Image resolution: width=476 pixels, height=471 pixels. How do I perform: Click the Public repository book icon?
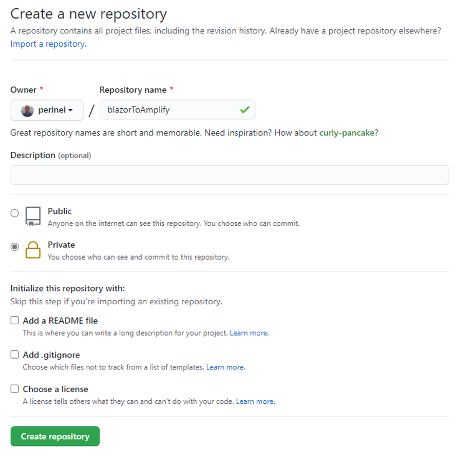[x=32, y=214]
